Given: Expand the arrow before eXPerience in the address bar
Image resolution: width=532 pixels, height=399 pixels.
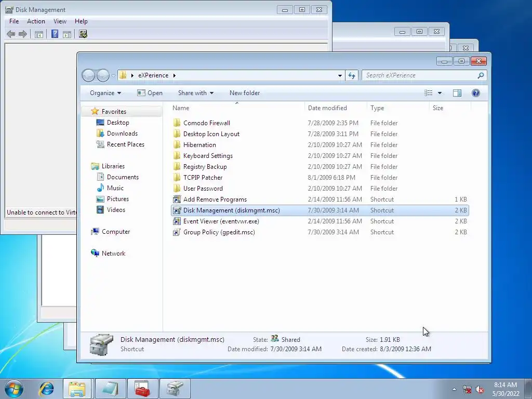Looking at the screenshot, I should pyautogui.click(x=132, y=75).
